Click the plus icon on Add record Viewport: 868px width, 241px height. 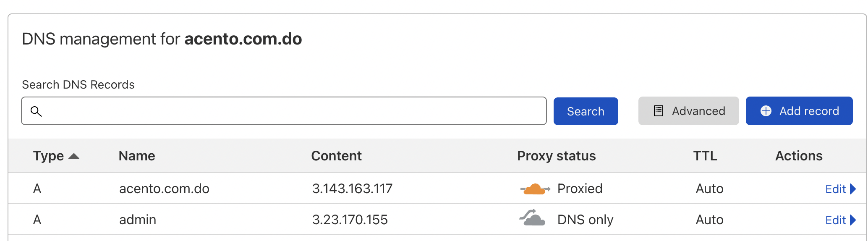click(766, 111)
